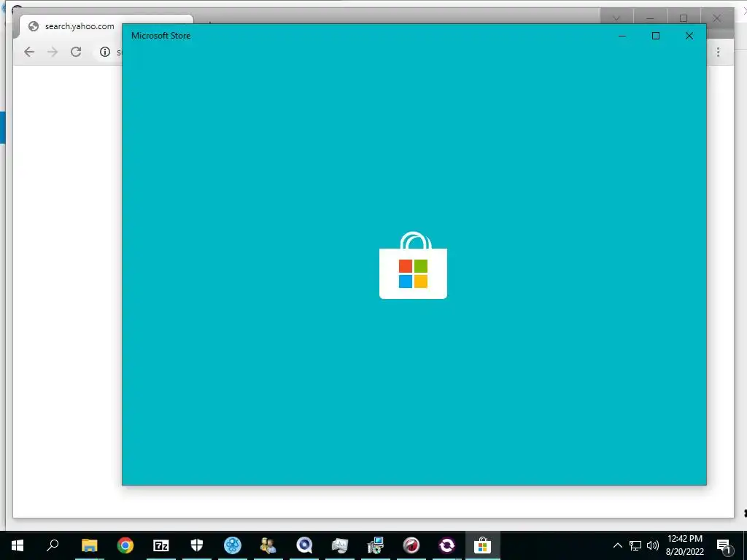Screen dimensions: 747x560
Task: Open the monitor graph app in taskbar
Action: click(x=340, y=545)
